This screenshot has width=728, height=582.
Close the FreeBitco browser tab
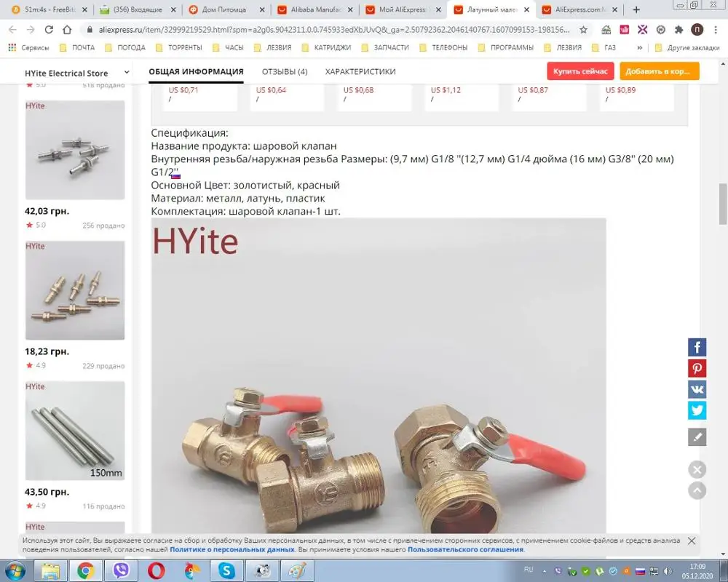coord(84,9)
